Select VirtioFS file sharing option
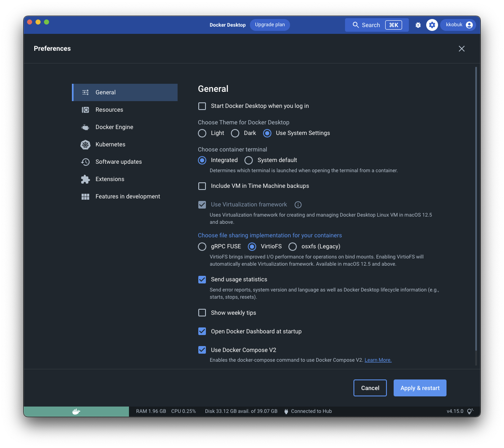The width and height of the screenshot is (504, 448). [252, 246]
